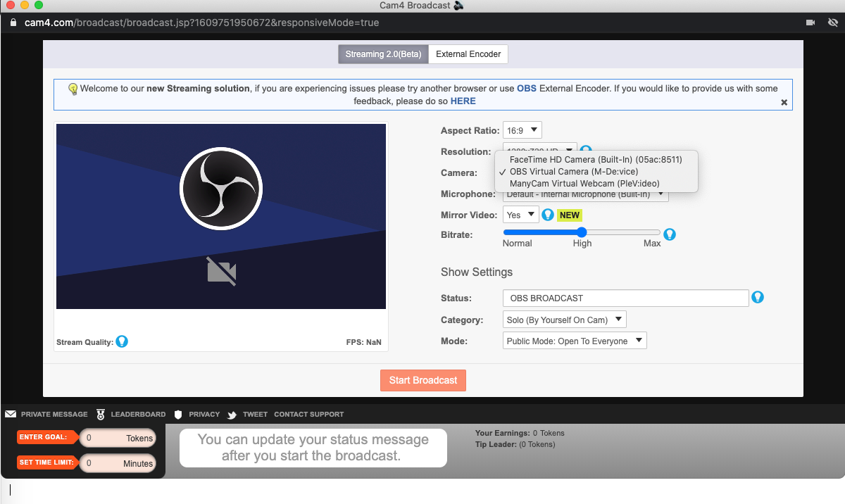Open the Mirror Video Yes dropdown
The height and width of the screenshot is (504, 845).
pos(520,215)
